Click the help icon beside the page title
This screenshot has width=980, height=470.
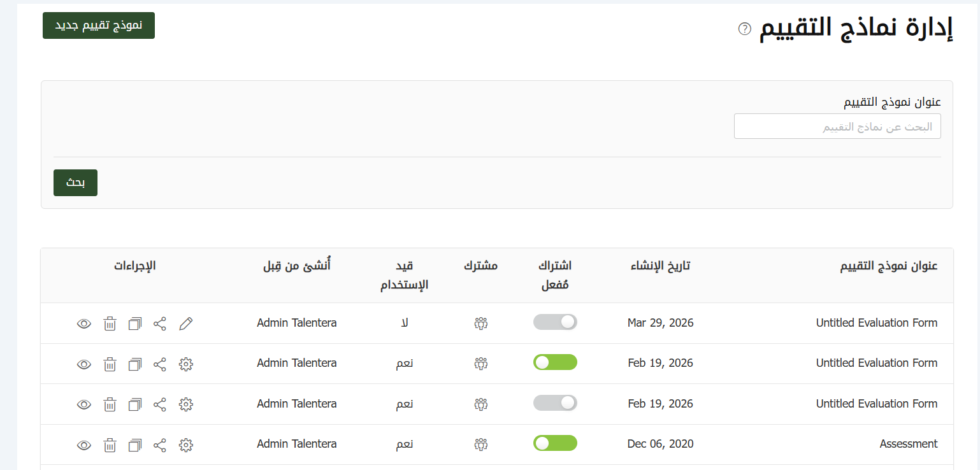(x=744, y=29)
